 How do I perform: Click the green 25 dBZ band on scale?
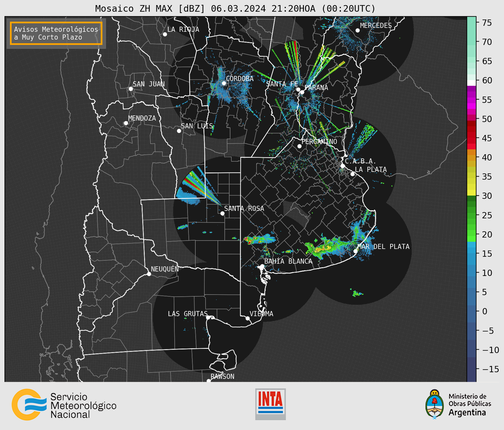[471, 215]
